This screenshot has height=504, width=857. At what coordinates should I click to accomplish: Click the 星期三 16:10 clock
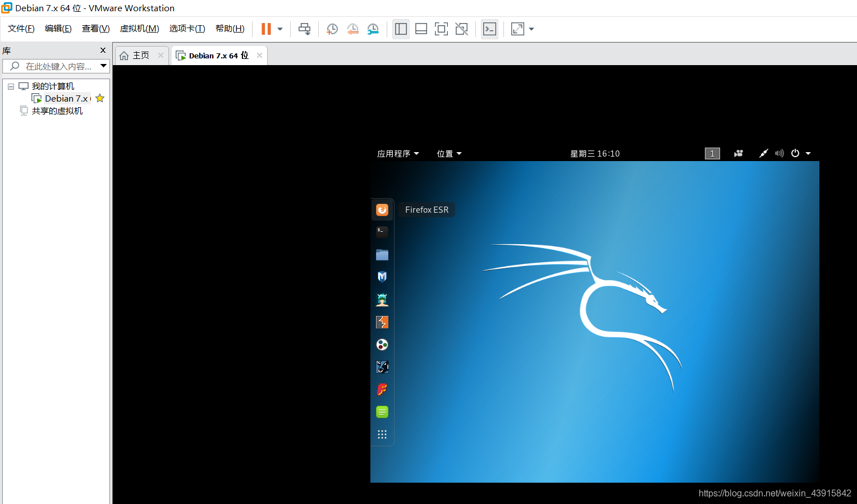pyautogui.click(x=595, y=154)
